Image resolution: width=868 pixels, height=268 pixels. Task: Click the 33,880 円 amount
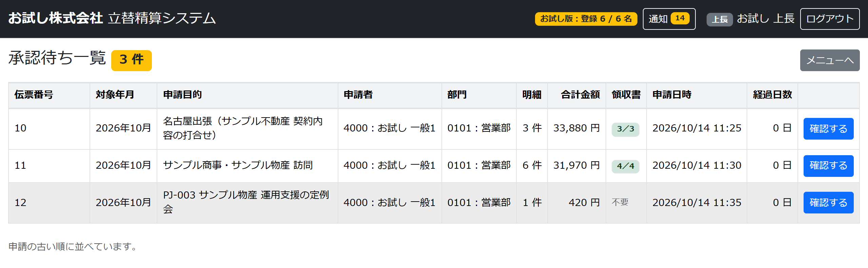pyautogui.click(x=577, y=128)
